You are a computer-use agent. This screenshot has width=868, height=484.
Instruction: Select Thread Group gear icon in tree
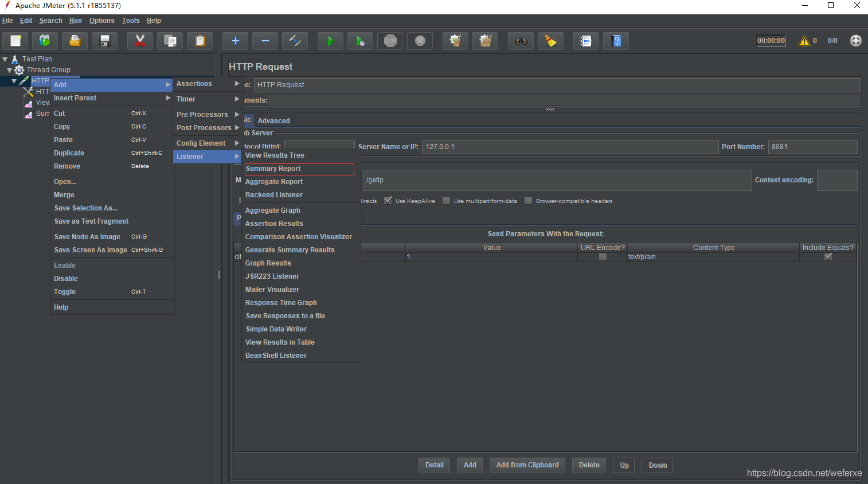pos(19,70)
